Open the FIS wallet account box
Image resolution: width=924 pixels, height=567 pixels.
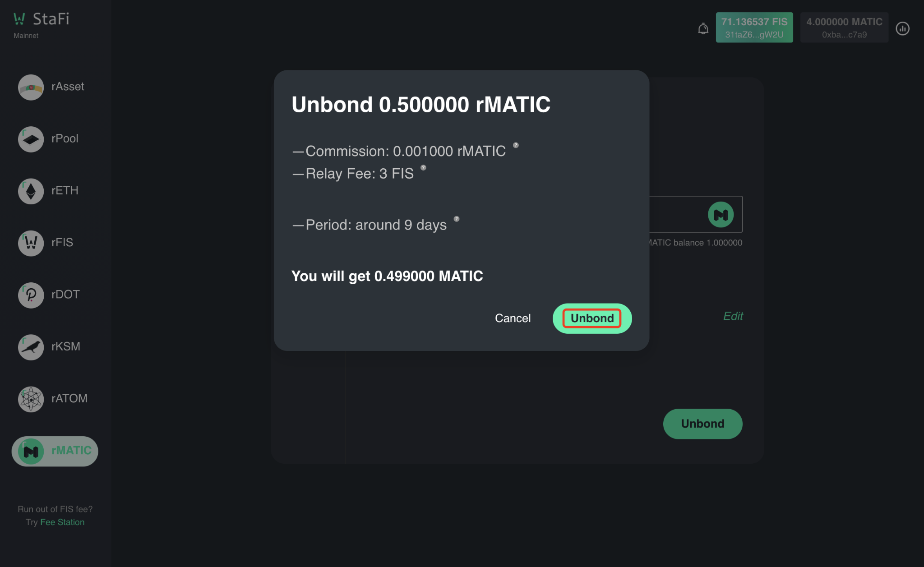pos(754,28)
